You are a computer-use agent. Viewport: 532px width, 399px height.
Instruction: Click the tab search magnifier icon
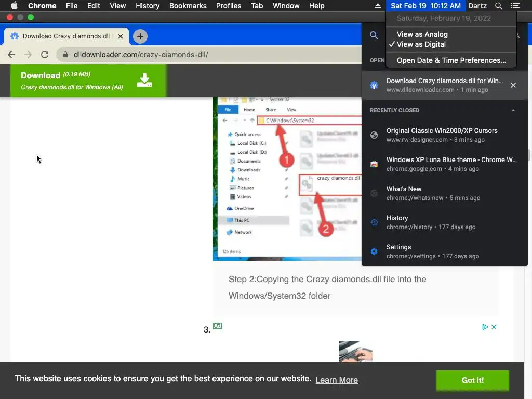374,35
